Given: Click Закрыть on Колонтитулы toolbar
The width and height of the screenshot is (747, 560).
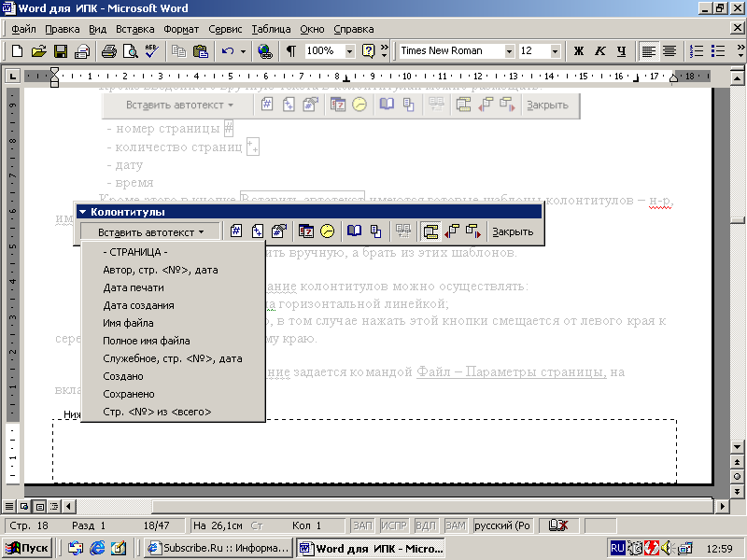Looking at the screenshot, I should (x=513, y=231).
